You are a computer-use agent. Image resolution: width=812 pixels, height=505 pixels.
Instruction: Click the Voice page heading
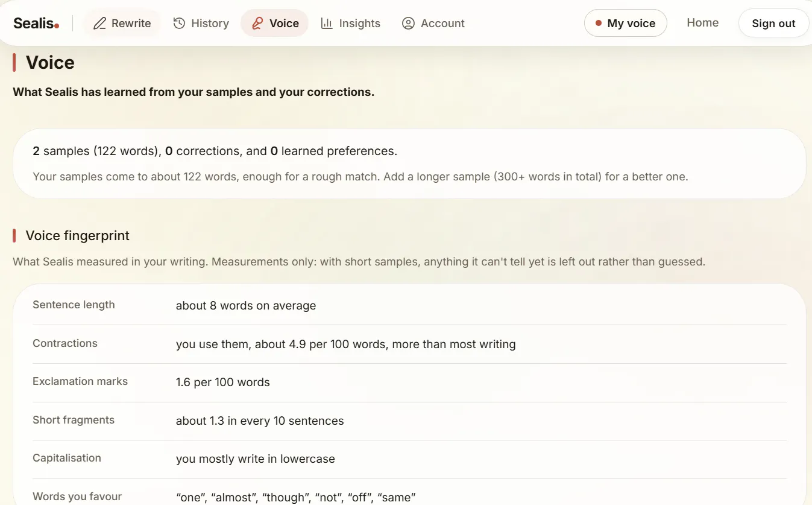tap(50, 62)
